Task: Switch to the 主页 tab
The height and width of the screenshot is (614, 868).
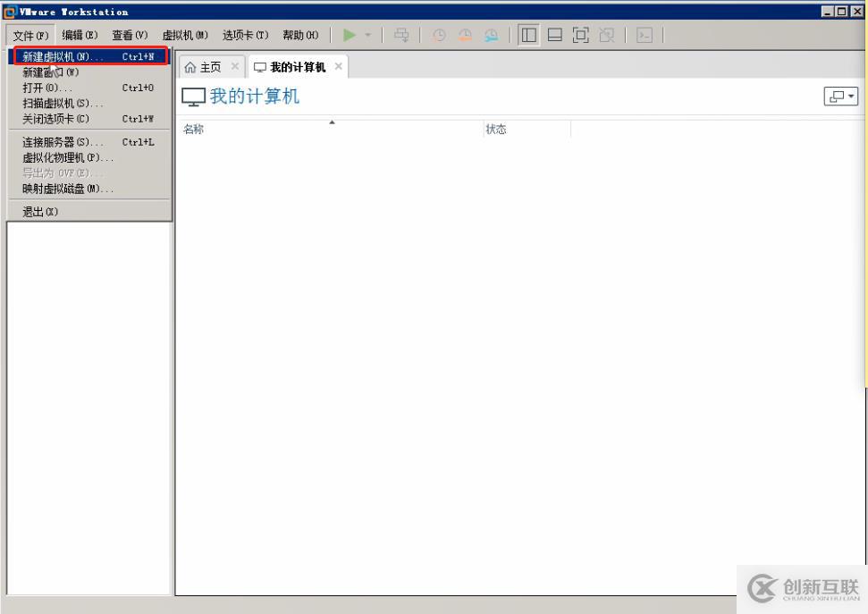Action: pyautogui.click(x=210, y=67)
